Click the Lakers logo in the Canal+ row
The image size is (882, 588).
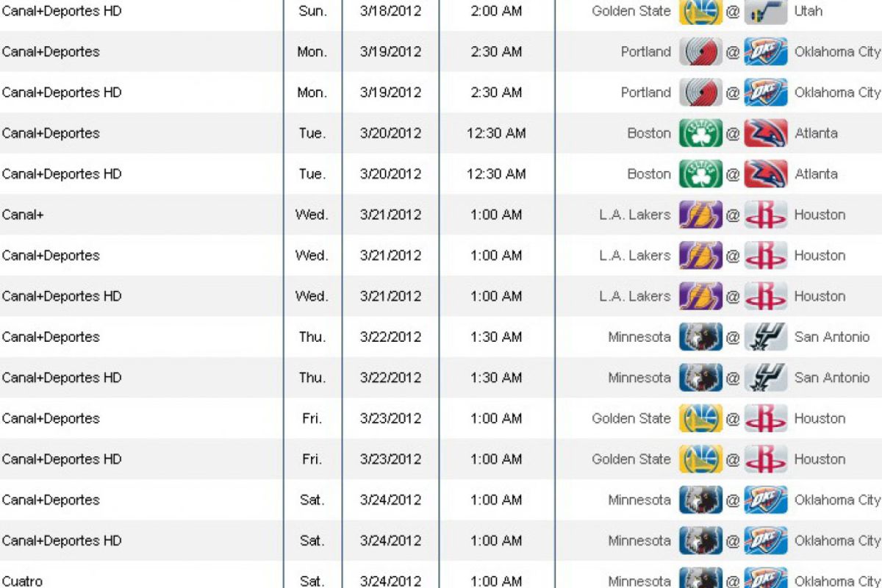tap(700, 215)
